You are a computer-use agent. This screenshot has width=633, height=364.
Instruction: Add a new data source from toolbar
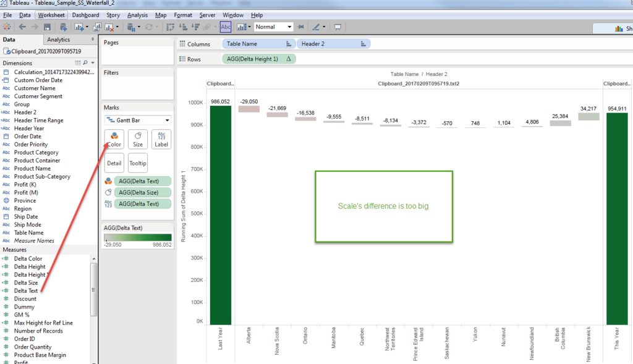point(64,27)
